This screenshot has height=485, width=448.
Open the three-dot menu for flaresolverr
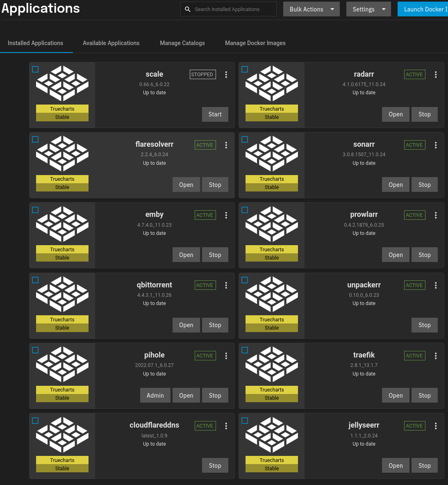pyautogui.click(x=226, y=145)
